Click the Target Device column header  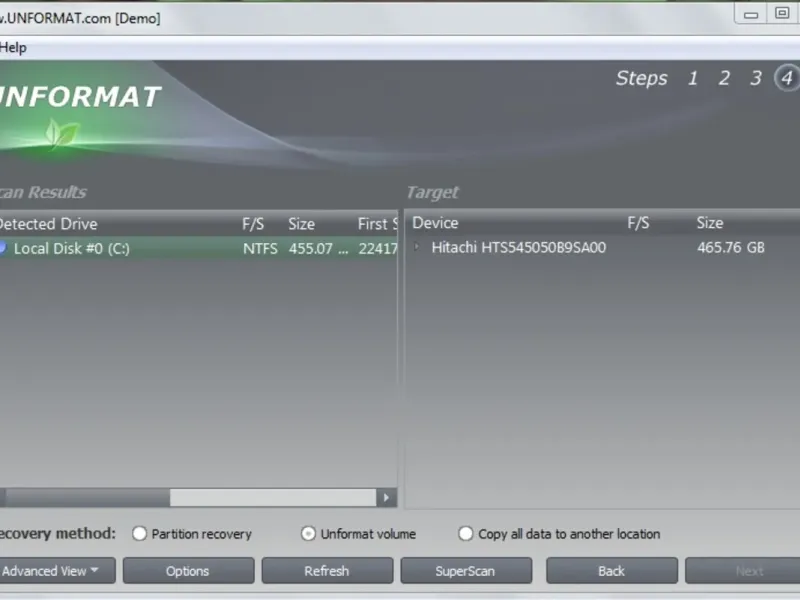pos(435,223)
